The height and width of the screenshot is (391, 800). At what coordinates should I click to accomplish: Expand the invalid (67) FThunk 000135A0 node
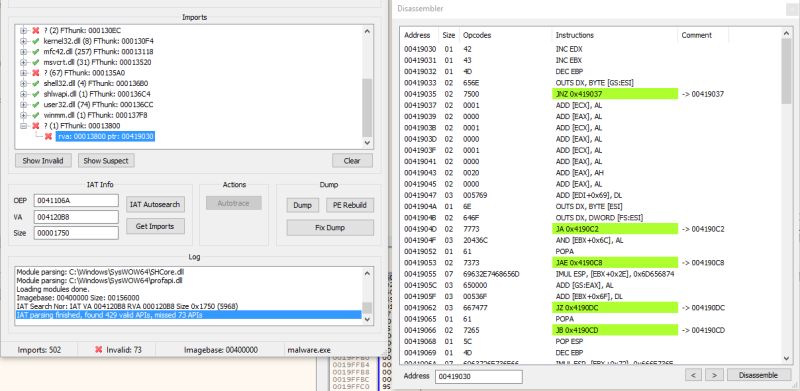[x=23, y=73]
